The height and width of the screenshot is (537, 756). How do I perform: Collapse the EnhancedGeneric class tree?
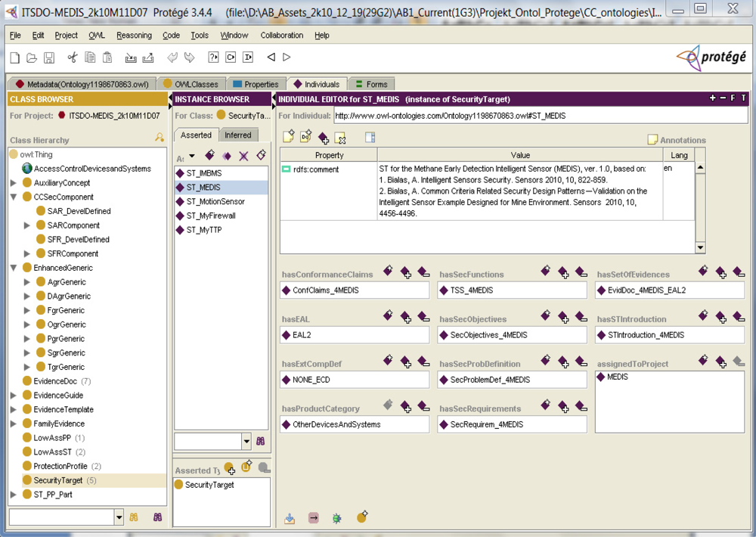(x=14, y=268)
